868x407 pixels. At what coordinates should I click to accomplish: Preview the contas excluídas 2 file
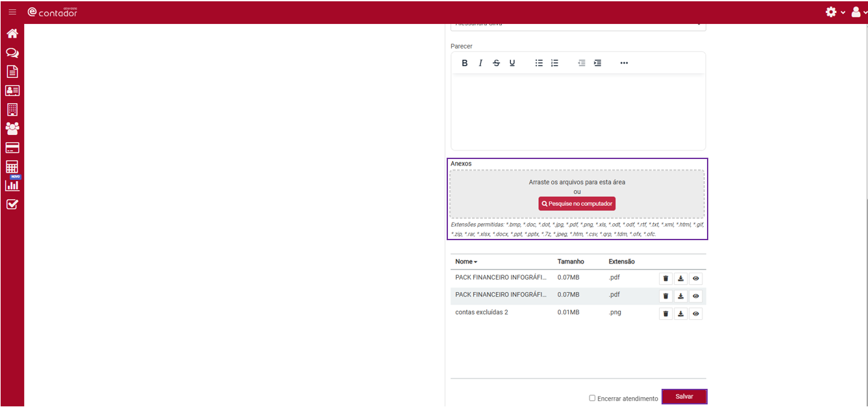pyautogui.click(x=695, y=314)
